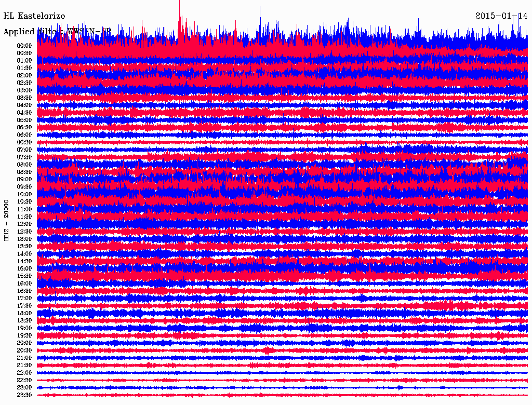Click the station title 'HL Kastelorizo'
Image resolution: width=532 pixels, height=405 pixels.
(x=34, y=16)
